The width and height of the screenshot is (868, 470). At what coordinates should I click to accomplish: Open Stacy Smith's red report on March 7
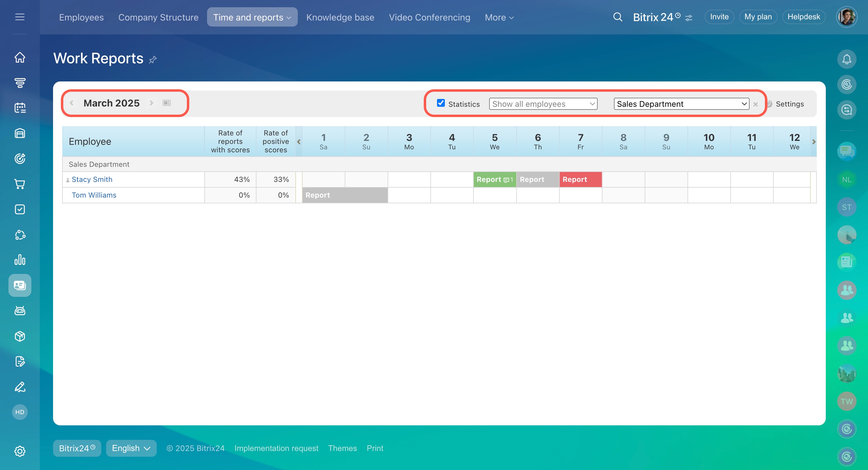[580, 179]
